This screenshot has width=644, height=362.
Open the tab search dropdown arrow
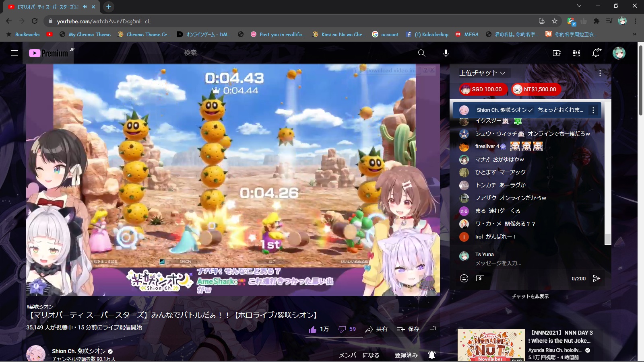coord(579,6)
